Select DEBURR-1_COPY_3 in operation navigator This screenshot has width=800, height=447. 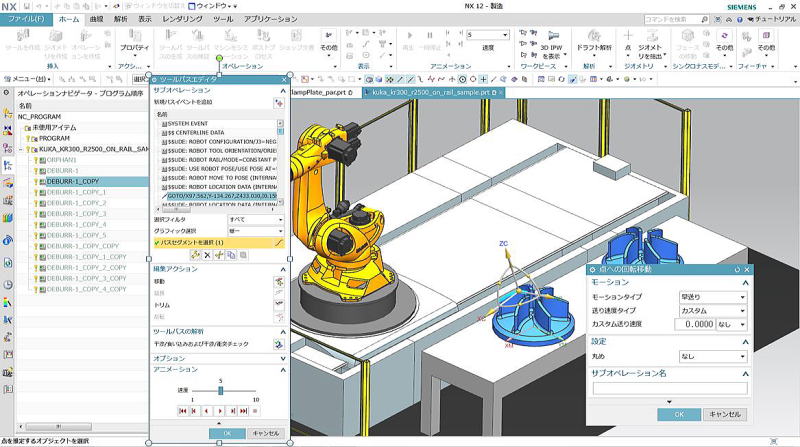coord(77,214)
